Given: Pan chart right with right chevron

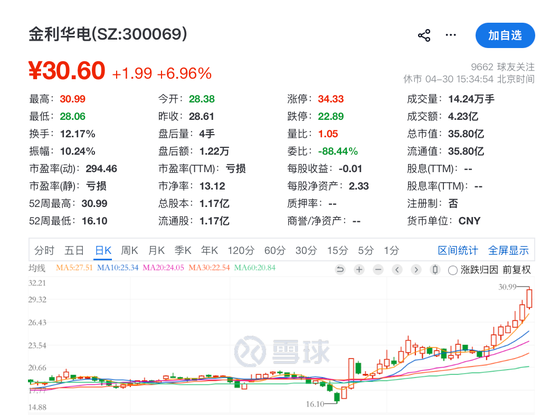Looking at the screenshot, I should [x=416, y=269].
